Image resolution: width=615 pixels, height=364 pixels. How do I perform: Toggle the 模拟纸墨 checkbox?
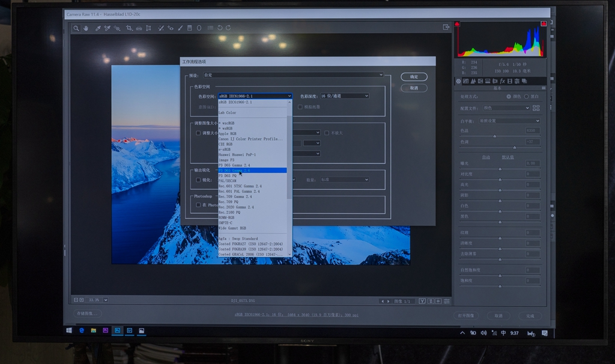point(300,107)
